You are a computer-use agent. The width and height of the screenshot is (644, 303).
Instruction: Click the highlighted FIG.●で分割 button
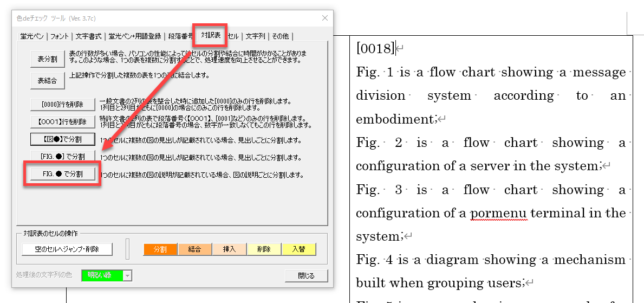(x=63, y=174)
